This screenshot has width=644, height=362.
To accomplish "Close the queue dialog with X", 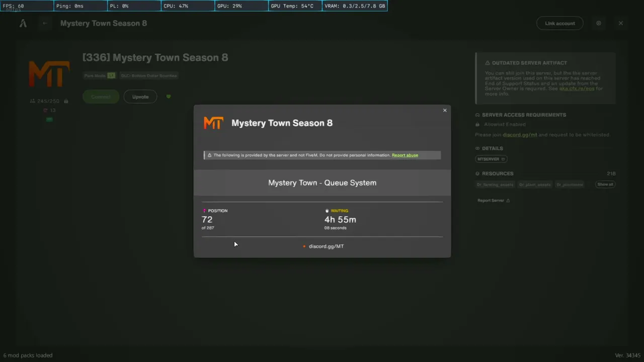I will [x=445, y=111].
